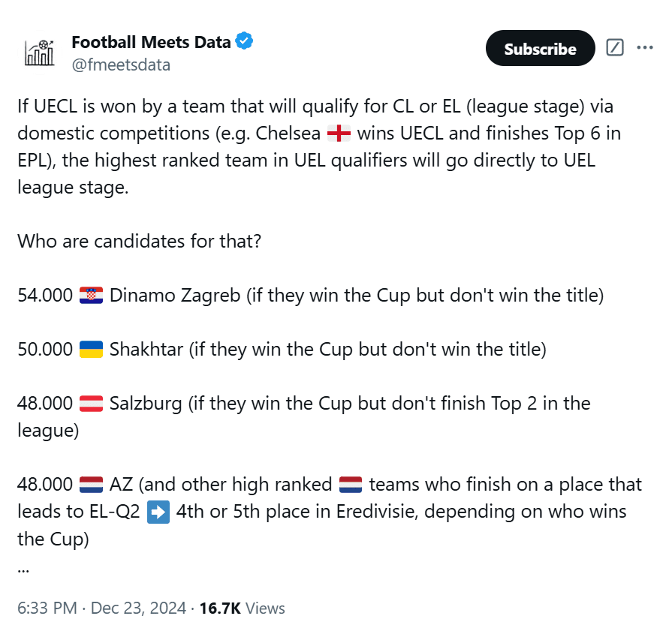View the 16.7K Views count

click(241, 608)
